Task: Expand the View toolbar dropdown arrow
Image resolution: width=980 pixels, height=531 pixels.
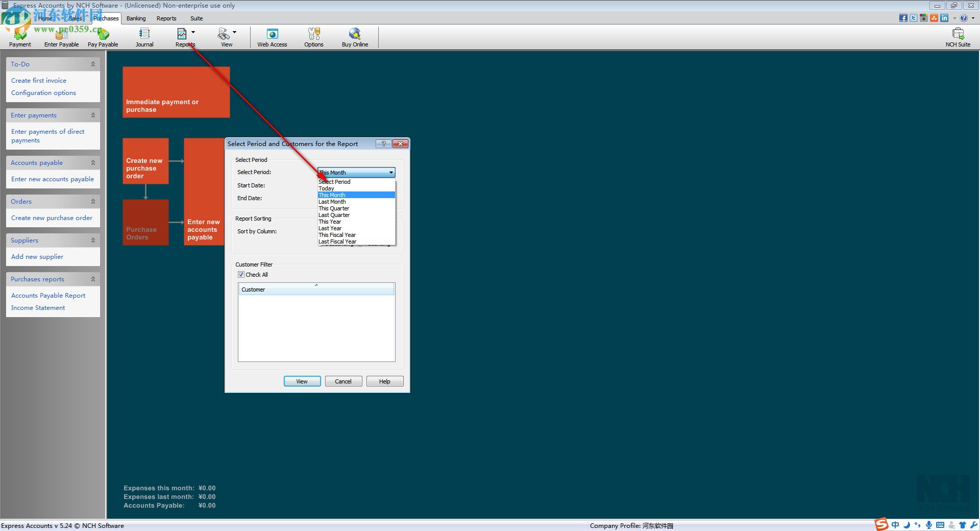Action: [x=235, y=32]
